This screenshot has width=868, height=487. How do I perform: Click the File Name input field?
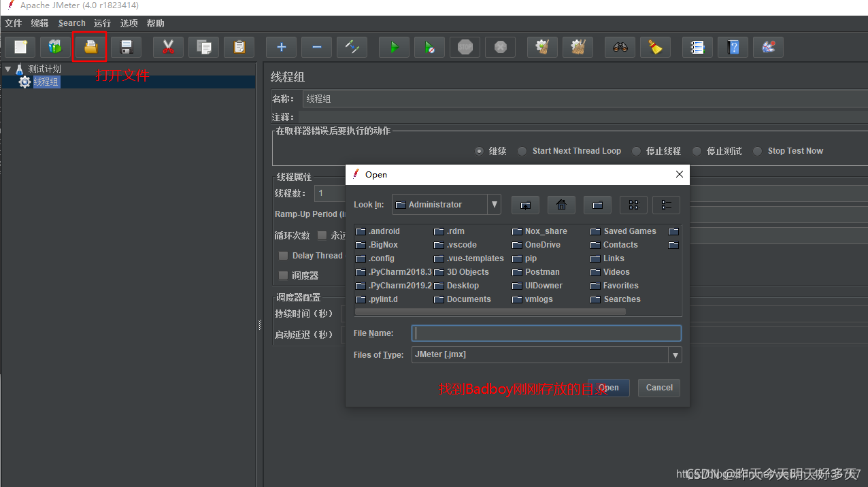546,333
